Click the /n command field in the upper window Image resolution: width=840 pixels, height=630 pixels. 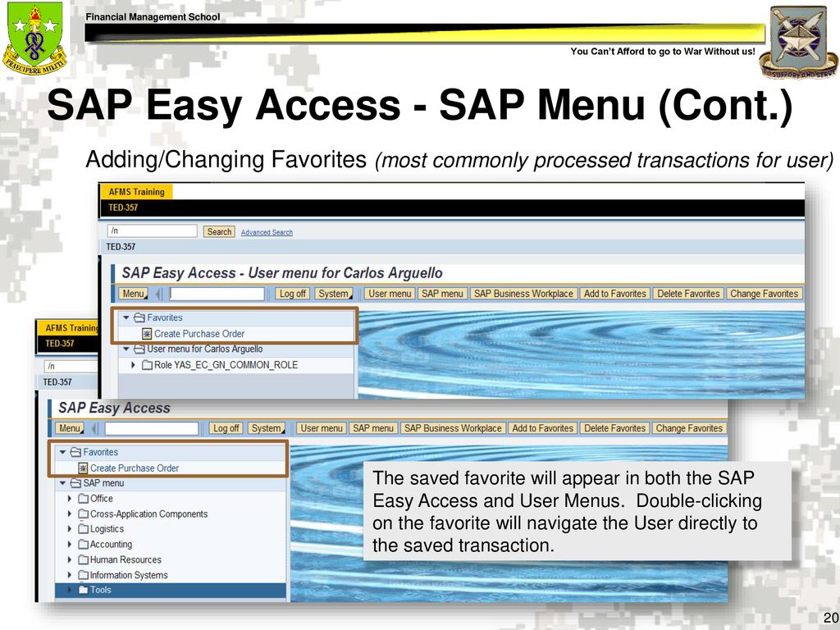152,231
